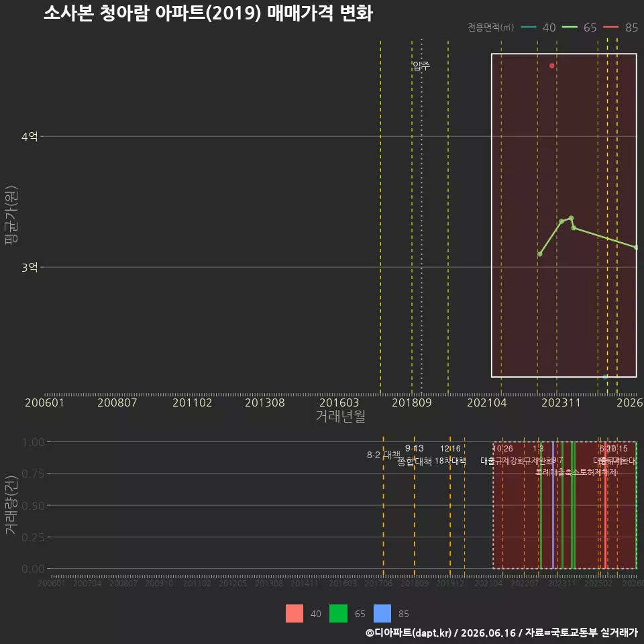Select the first point of the green 65㎡ line

(x=539, y=254)
